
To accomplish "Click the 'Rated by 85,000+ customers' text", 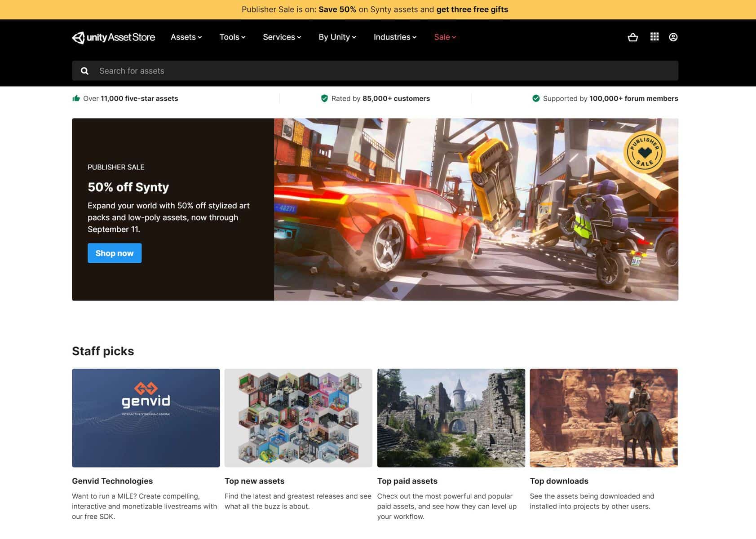I will [380, 98].
